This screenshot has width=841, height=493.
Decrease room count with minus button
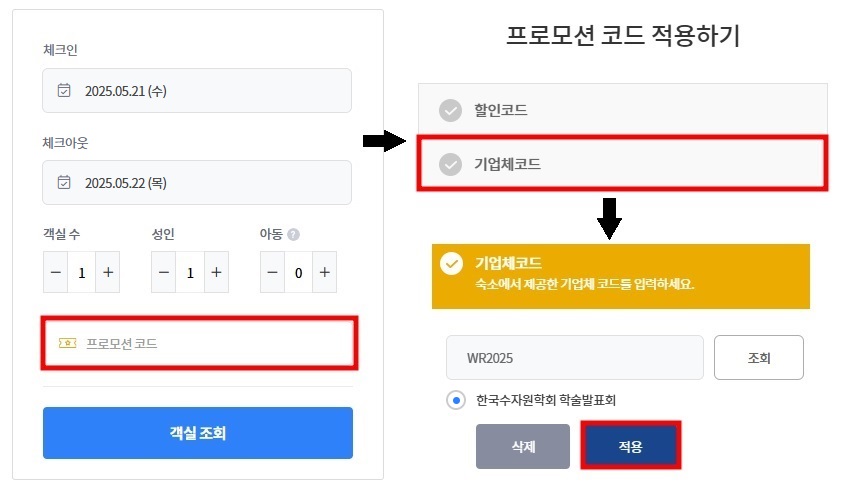coord(56,272)
